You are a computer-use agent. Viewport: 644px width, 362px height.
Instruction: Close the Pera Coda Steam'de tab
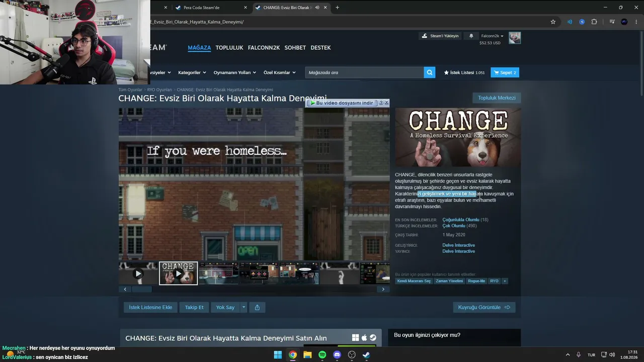tap(246, 8)
